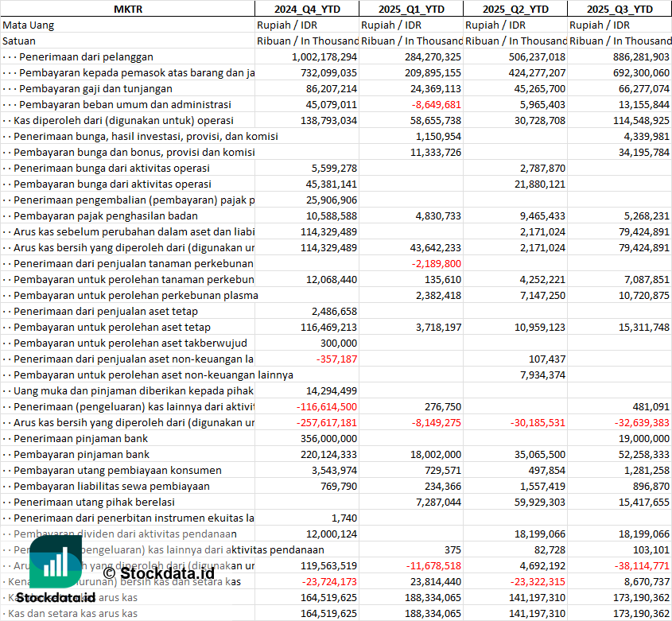This screenshot has width=672, height=621.
Task: Click the Stockdata.id bar chart logo
Action: [x=56, y=563]
